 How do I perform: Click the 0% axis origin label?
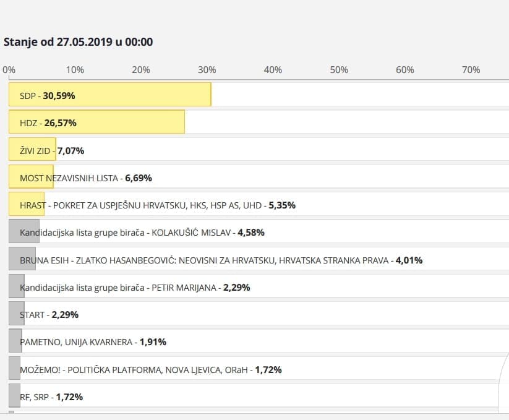pos(9,70)
